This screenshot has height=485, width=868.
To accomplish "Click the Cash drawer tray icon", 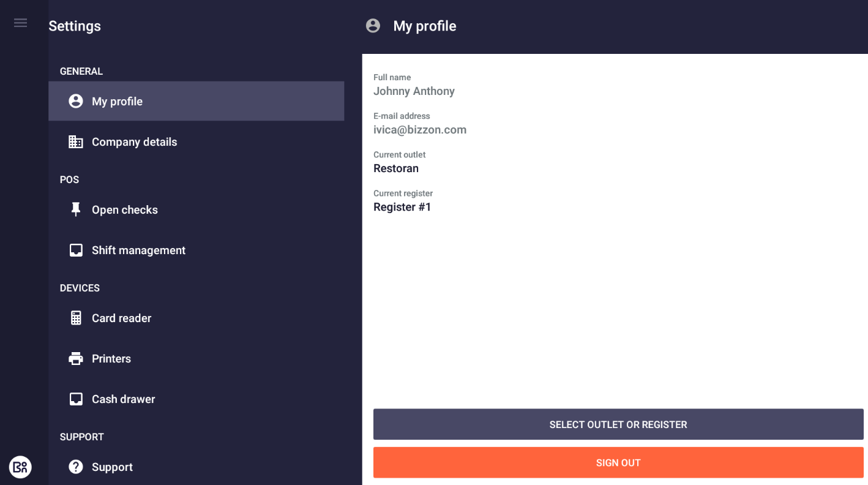I will (76, 399).
